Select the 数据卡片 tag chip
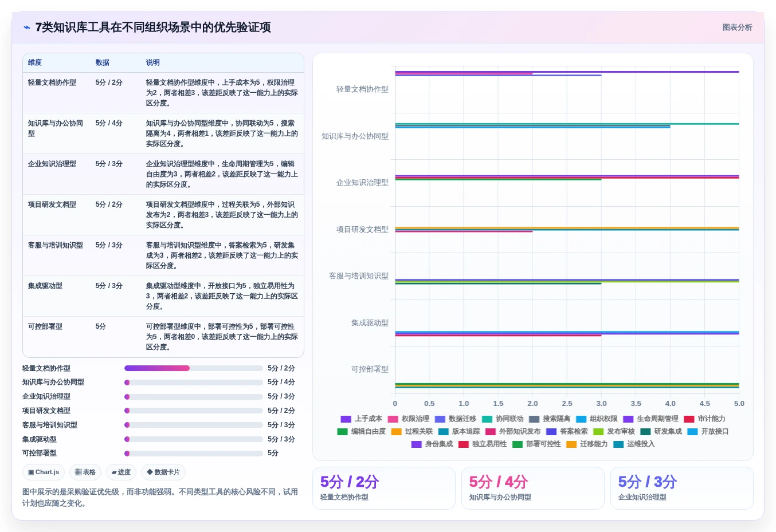Screen dimensions: 776x532 (163, 472)
